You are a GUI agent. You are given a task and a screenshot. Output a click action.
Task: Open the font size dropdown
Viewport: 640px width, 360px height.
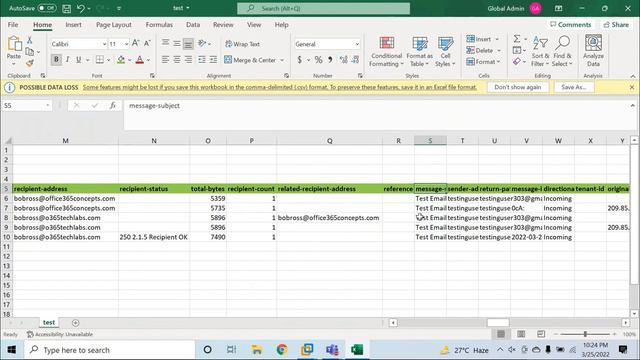pos(127,44)
